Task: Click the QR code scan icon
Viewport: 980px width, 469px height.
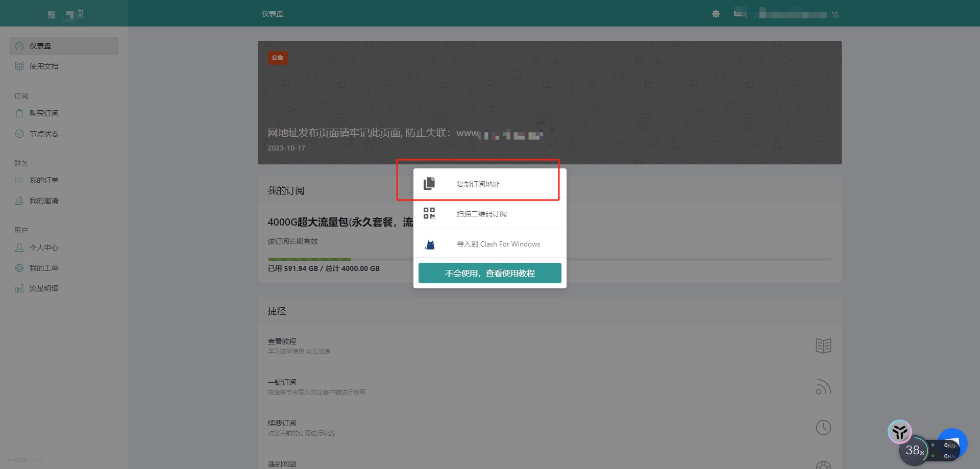Action: click(429, 213)
